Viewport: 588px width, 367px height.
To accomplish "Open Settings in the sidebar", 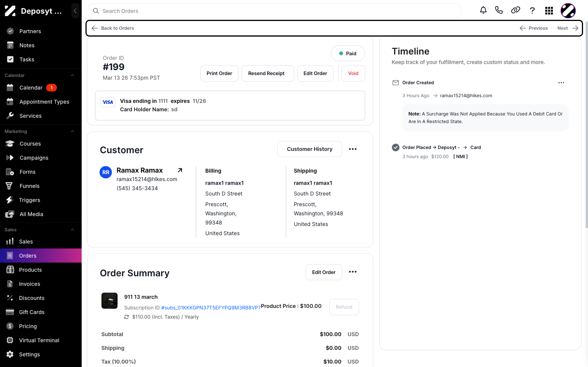I will pos(41,354).
